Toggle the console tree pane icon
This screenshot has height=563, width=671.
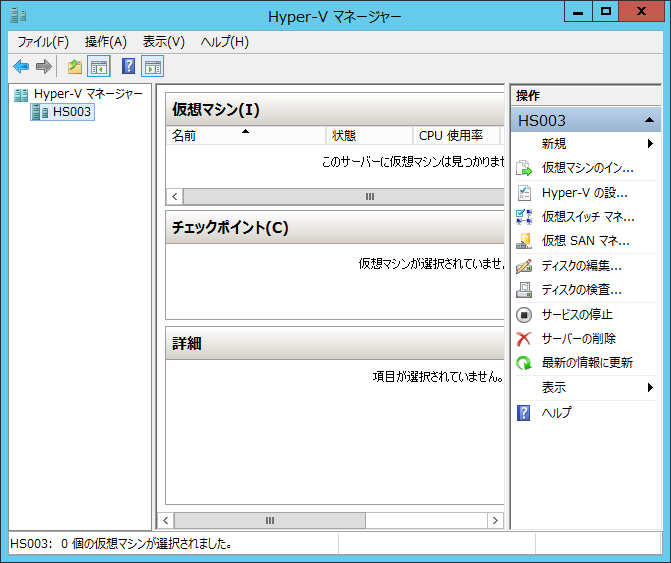99,67
